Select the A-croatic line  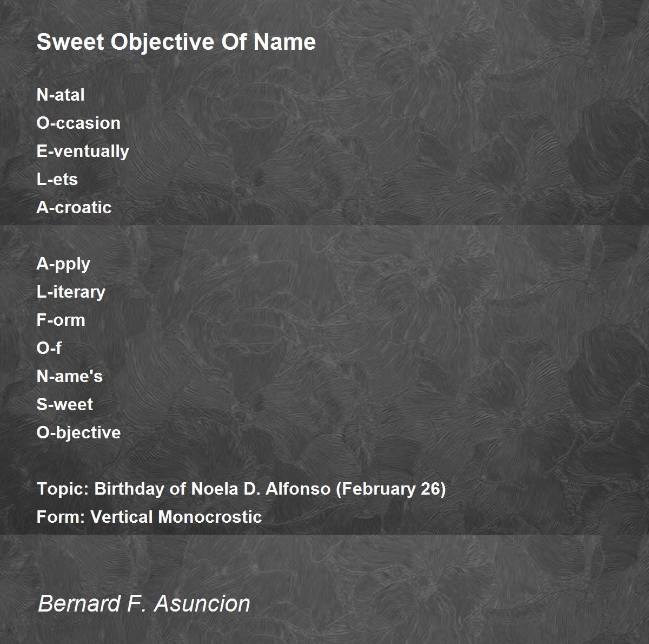pos(74,207)
